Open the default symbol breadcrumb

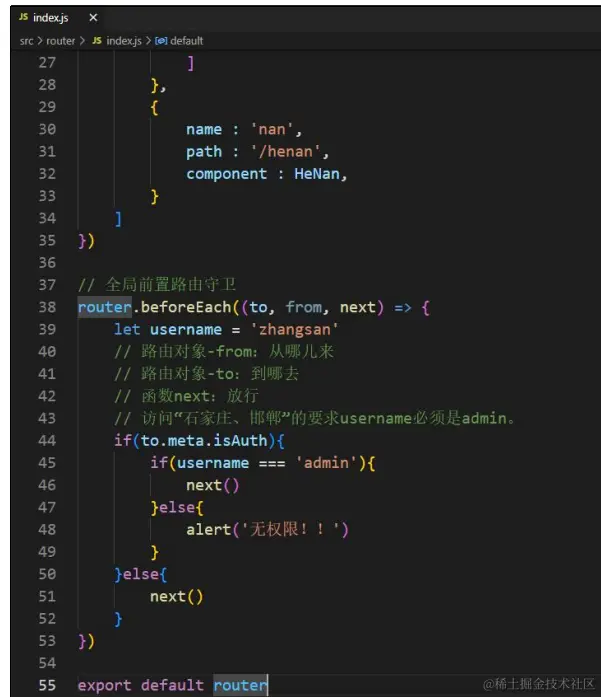point(186,41)
